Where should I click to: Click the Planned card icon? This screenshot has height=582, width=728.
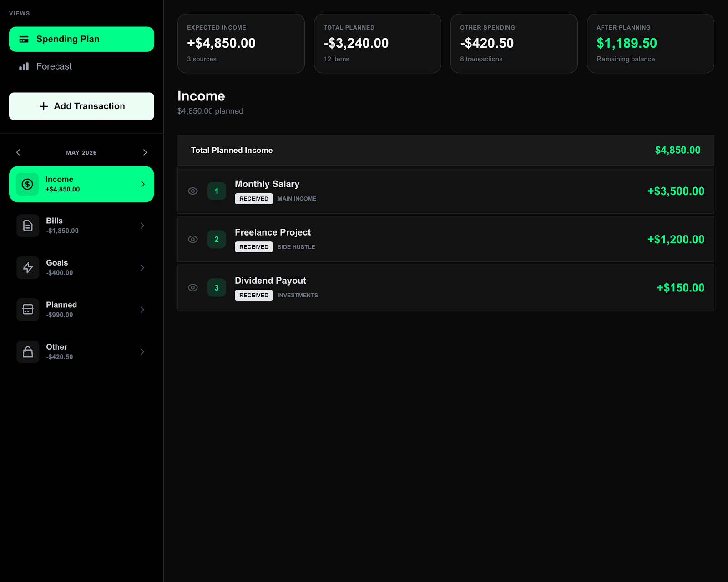coord(28,310)
